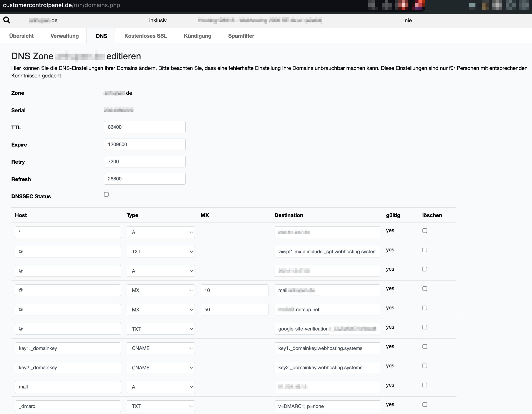This screenshot has height=414, width=532.
Task: Tick löschen checkbox for key1._domainkey record
Action: [425, 347]
